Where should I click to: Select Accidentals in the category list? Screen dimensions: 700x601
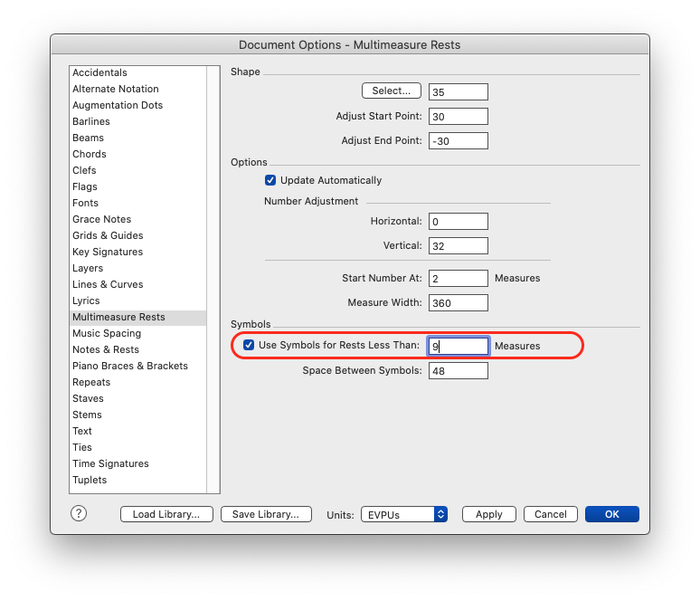click(x=99, y=72)
